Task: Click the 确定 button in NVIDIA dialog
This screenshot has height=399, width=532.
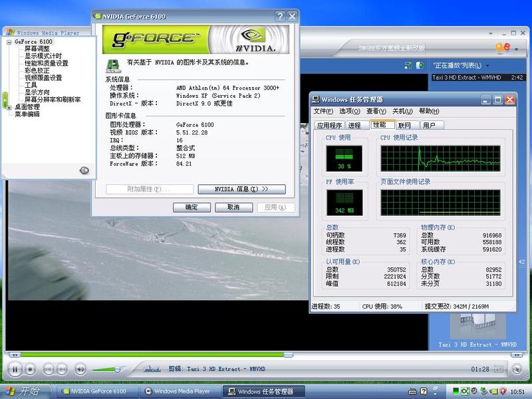Action: point(192,207)
